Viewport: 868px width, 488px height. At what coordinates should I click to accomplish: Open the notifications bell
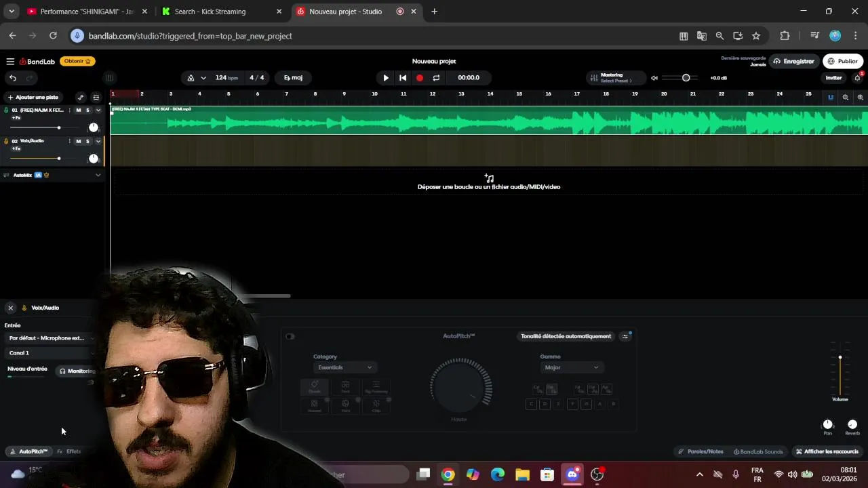click(x=857, y=78)
